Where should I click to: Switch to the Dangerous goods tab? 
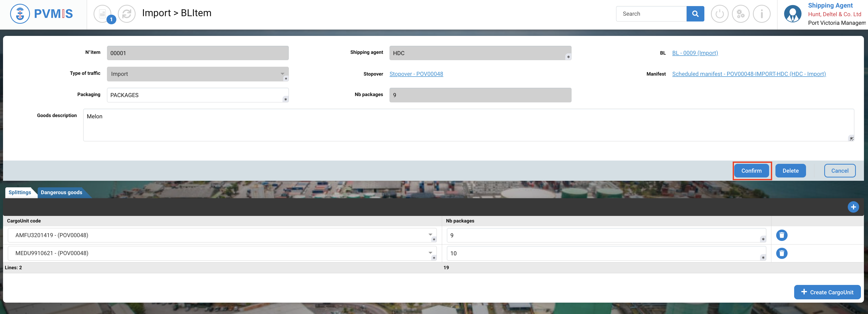click(x=61, y=192)
